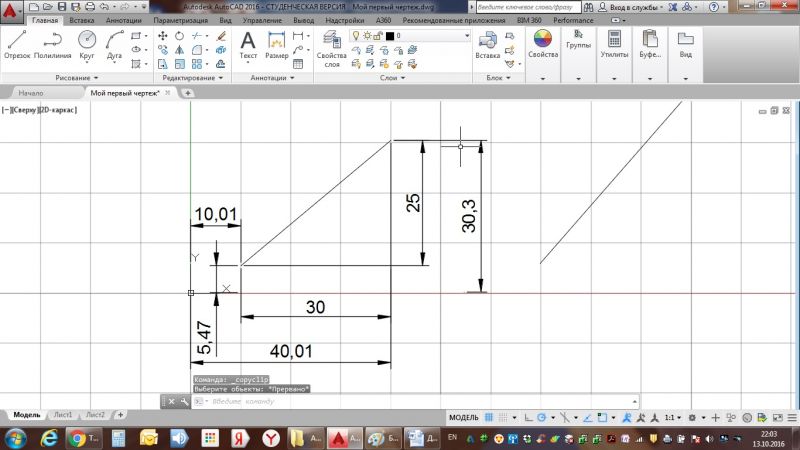The height and width of the screenshot is (450, 800).
Task: Switch to the Performance ribbon tab
Action: click(x=573, y=20)
